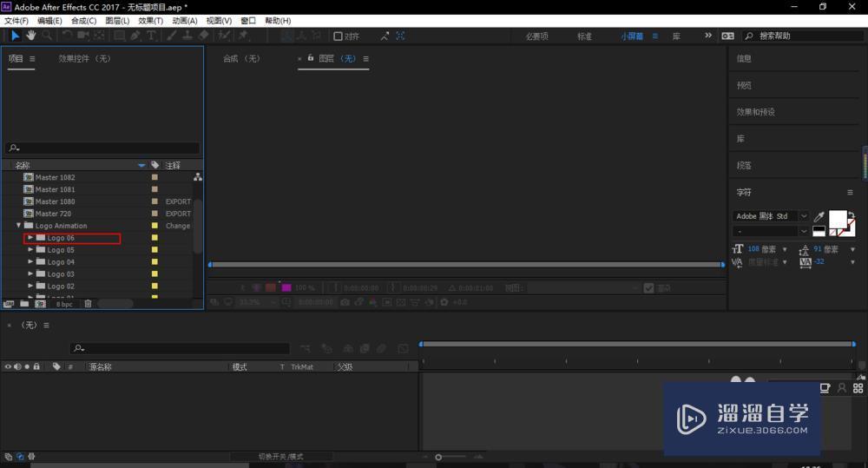Viewport: 868px width, 468px height.
Task: Click the white fill color swatch
Action: (x=837, y=220)
